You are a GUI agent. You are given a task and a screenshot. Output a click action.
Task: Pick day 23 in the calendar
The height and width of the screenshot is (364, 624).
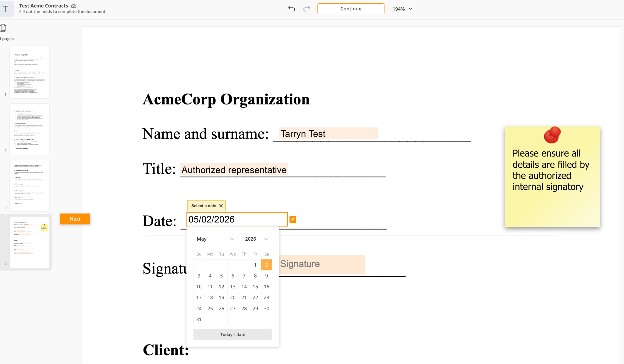(x=267, y=298)
